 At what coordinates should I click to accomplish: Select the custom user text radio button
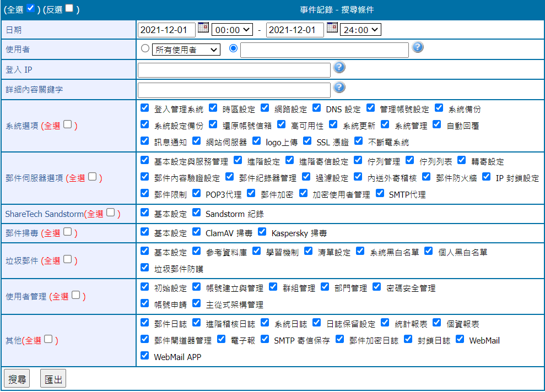coord(233,48)
